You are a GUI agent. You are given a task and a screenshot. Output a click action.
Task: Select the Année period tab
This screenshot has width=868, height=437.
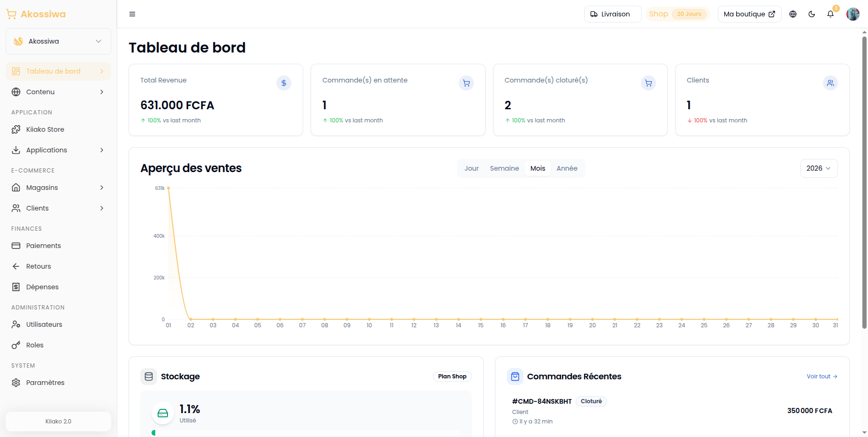click(x=567, y=168)
